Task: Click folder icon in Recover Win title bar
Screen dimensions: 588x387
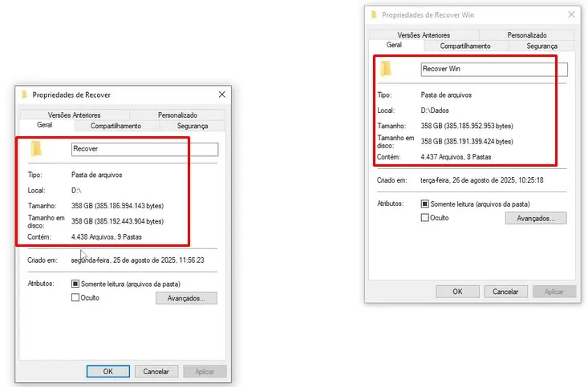Action: [373, 14]
